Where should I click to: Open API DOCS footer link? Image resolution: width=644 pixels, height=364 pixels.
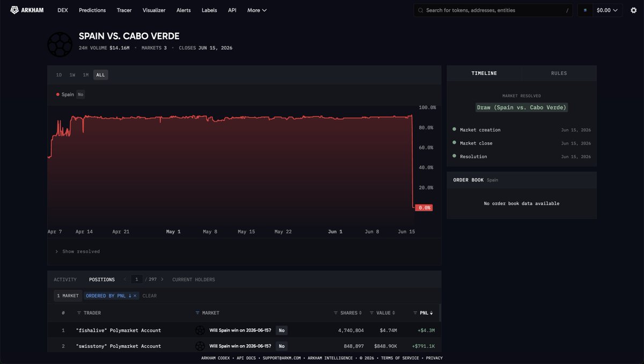tap(247, 358)
